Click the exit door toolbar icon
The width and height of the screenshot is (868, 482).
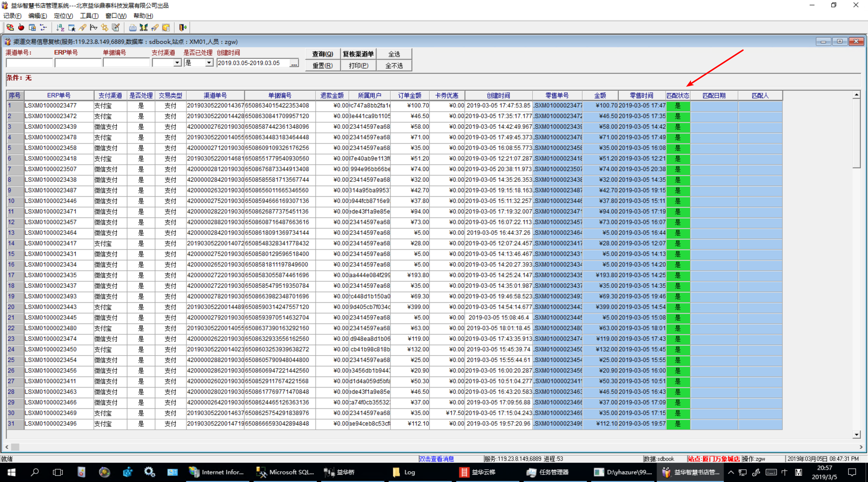tap(183, 28)
